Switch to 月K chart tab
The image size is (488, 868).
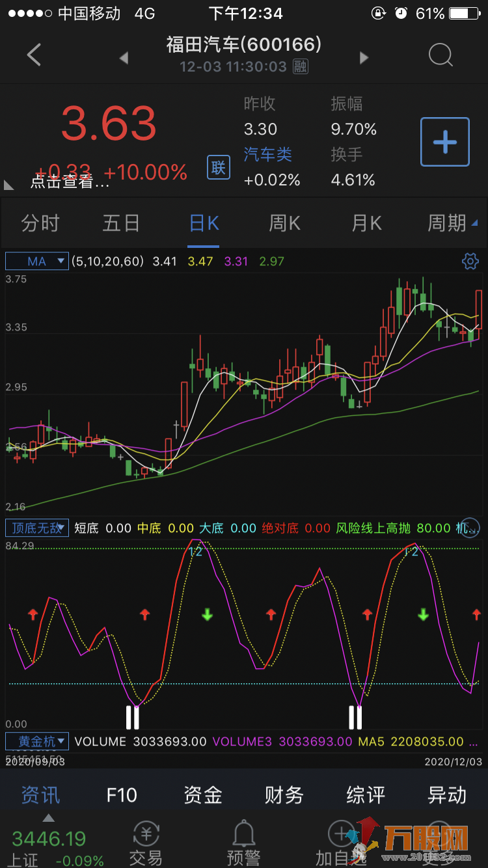tap(366, 223)
